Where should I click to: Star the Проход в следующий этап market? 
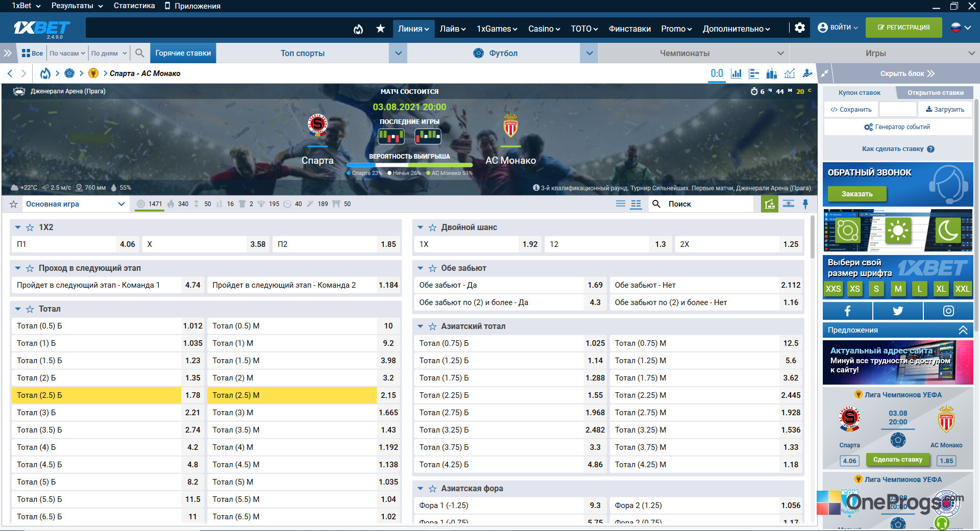(30, 268)
